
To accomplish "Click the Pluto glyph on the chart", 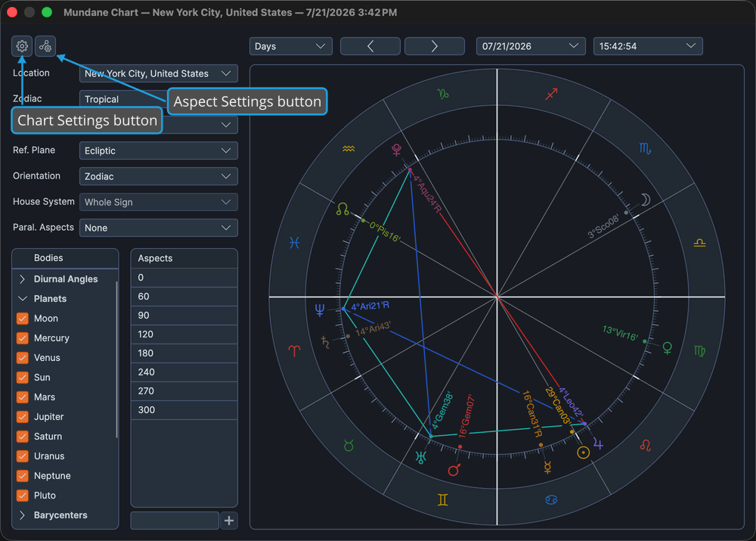I will [x=396, y=150].
